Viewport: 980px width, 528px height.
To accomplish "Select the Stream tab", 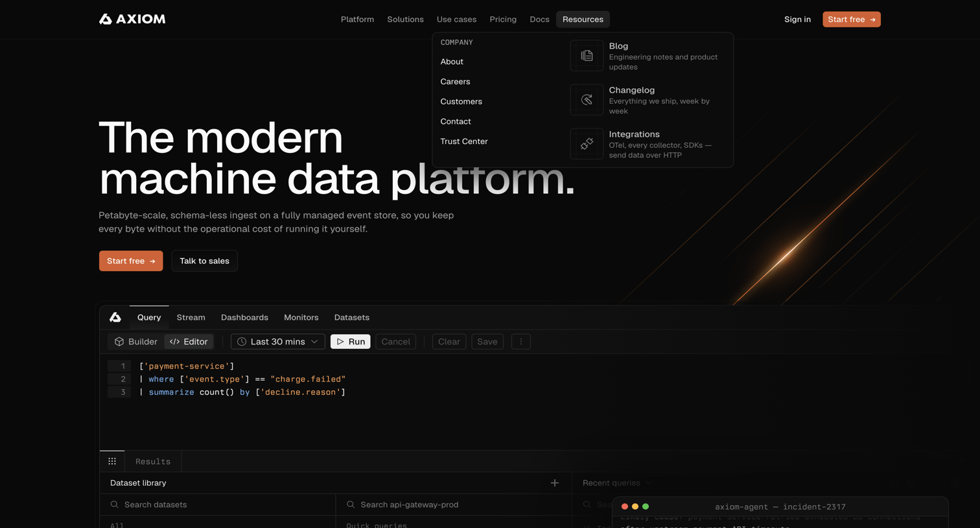I will point(191,317).
